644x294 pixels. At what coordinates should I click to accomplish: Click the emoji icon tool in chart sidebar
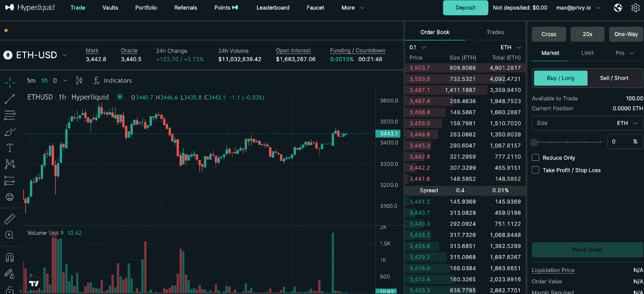tap(9, 197)
